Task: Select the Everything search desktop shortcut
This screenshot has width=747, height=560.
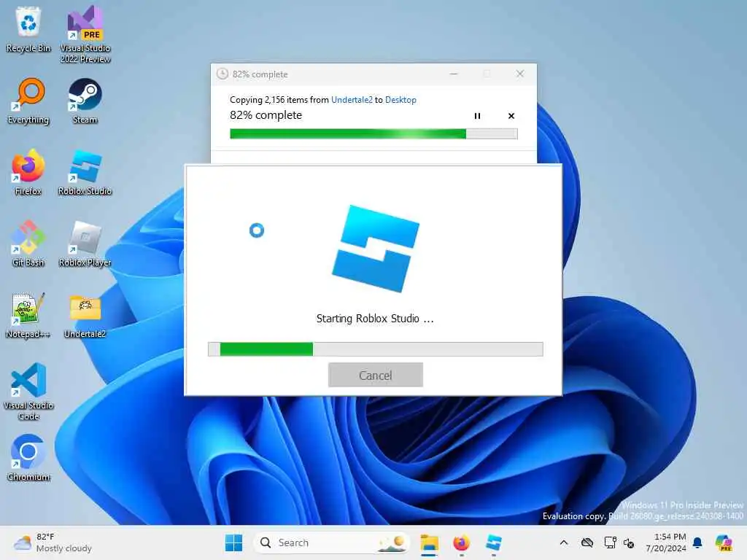Action: (x=28, y=101)
